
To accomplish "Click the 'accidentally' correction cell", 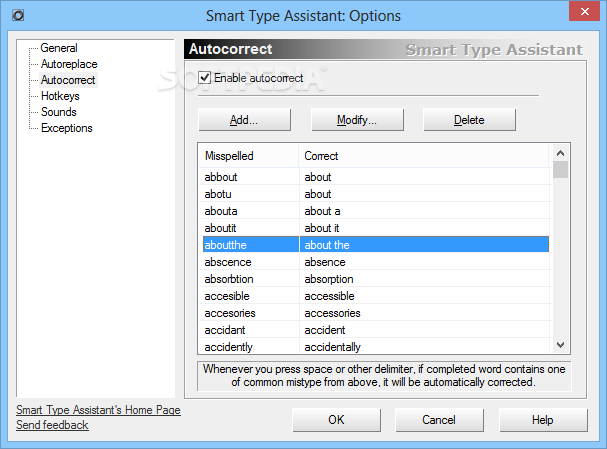I will pos(424,346).
